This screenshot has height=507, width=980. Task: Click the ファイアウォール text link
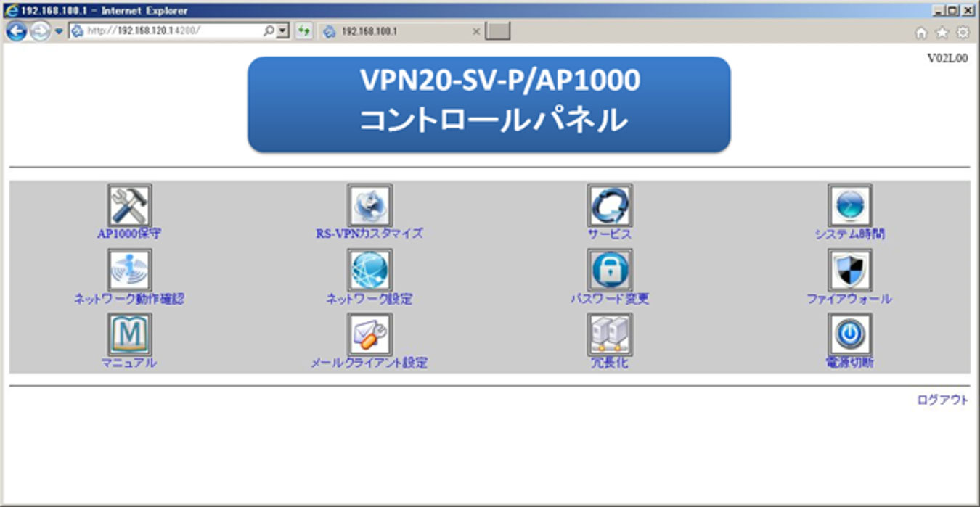click(849, 299)
